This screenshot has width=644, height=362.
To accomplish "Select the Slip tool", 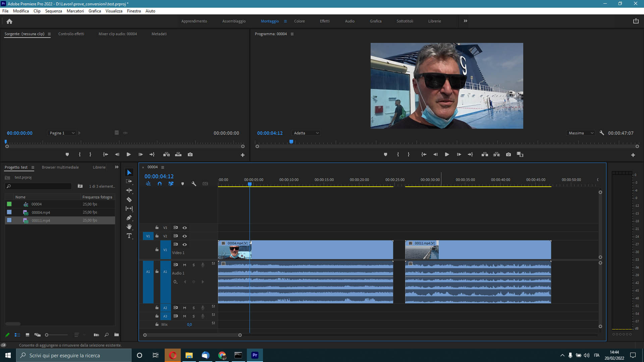I will [x=129, y=208].
